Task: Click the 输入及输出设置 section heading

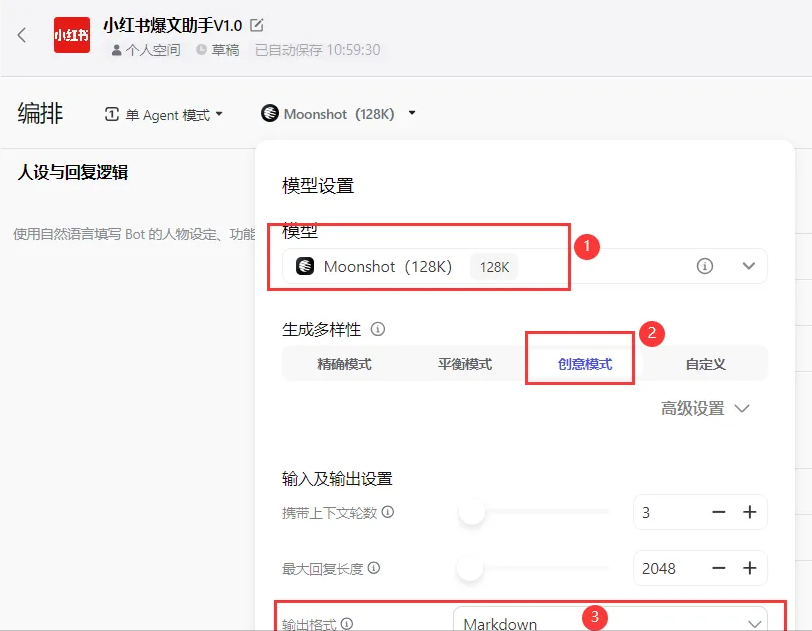Action: pos(337,478)
